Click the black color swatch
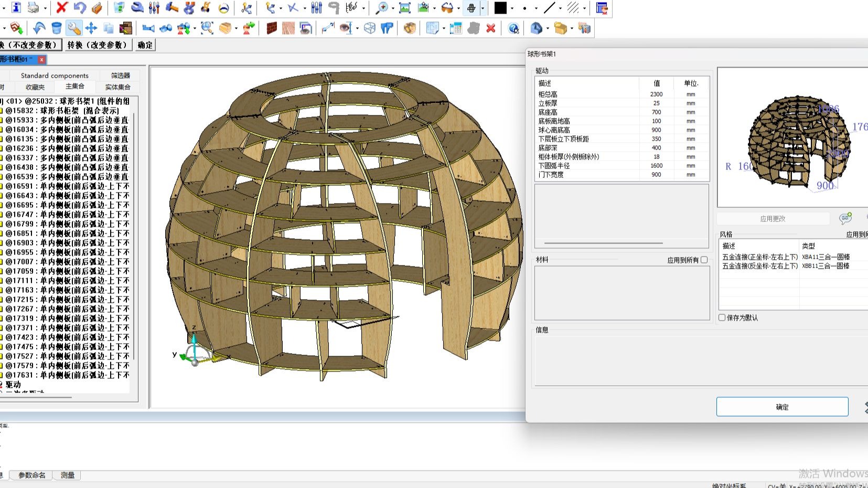 [501, 8]
